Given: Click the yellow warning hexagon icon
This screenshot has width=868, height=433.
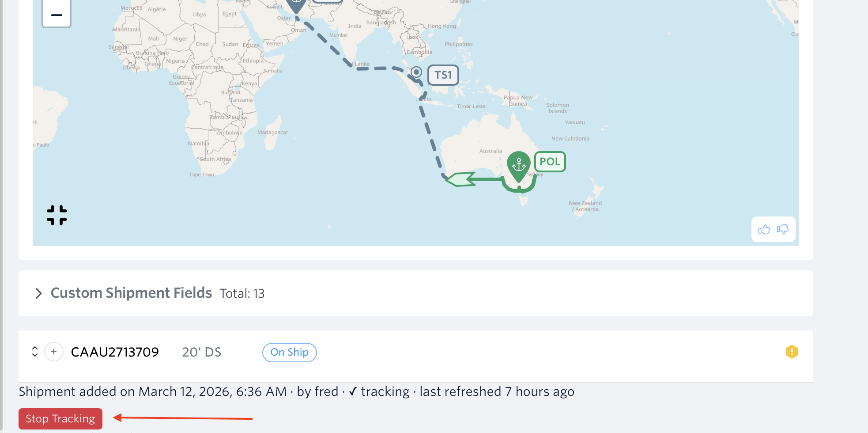Looking at the screenshot, I should click(792, 352).
